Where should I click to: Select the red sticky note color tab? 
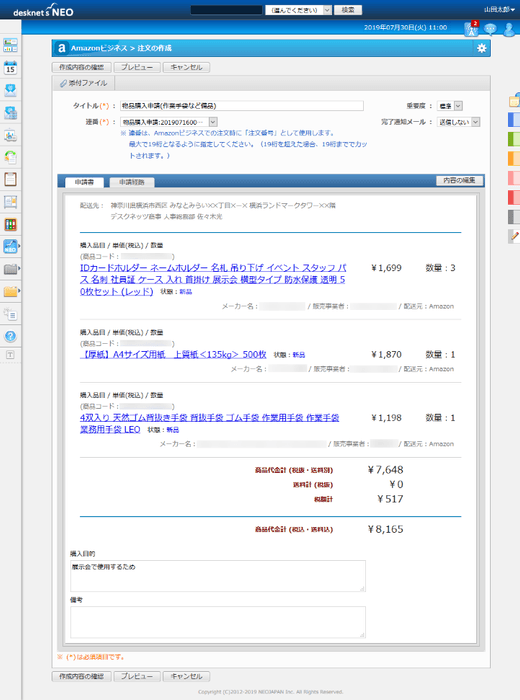(x=514, y=197)
